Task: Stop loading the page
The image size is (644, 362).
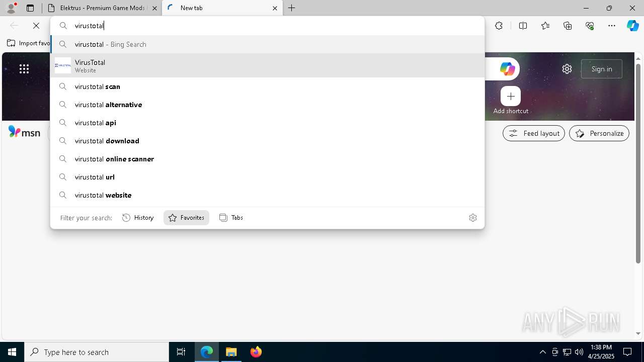Action: pos(36,26)
